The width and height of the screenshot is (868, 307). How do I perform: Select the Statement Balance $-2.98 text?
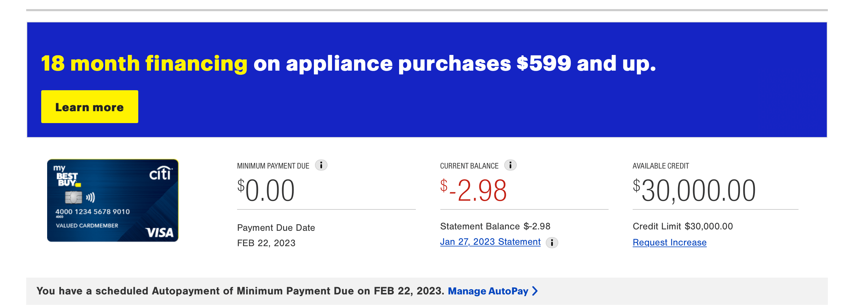(495, 226)
